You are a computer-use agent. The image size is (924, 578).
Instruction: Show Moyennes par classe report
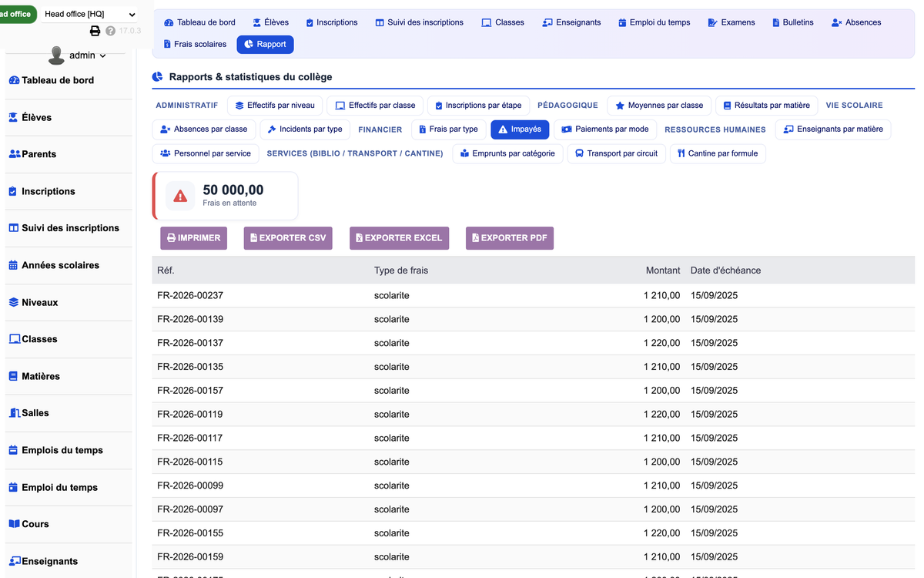[x=659, y=106]
